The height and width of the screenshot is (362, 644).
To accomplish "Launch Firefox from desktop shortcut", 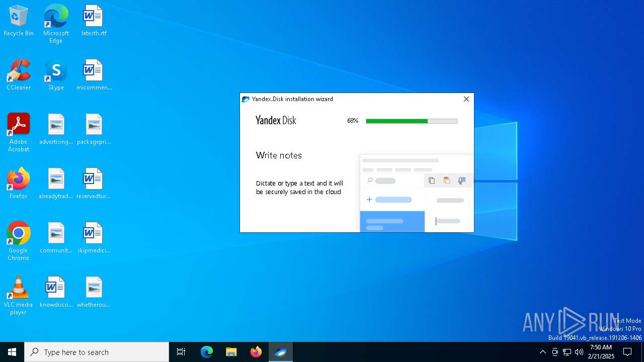I will click(x=19, y=184).
